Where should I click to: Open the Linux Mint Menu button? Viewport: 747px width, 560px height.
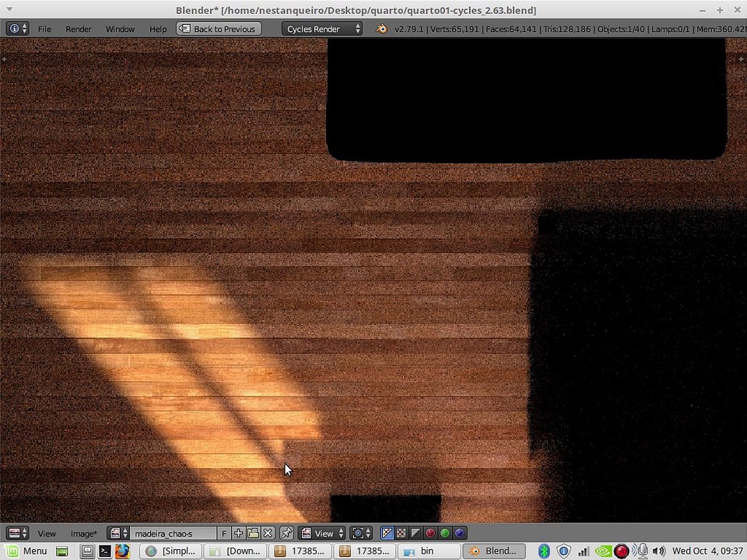[26, 551]
